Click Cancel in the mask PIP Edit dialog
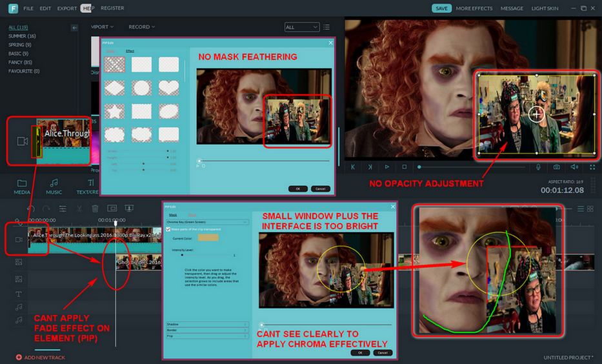Screen dimensions: 602x364 click(321, 188)
